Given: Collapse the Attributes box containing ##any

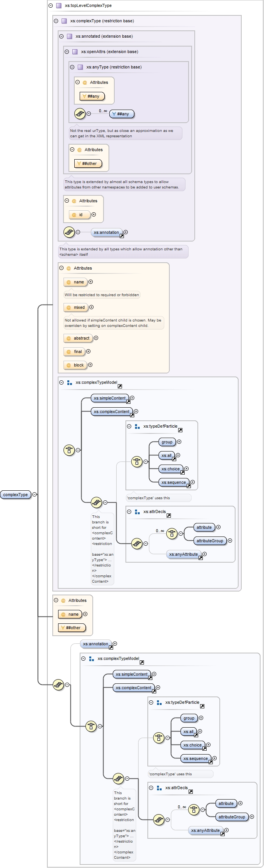Looking at the screenshot, I should coord(78,82).
